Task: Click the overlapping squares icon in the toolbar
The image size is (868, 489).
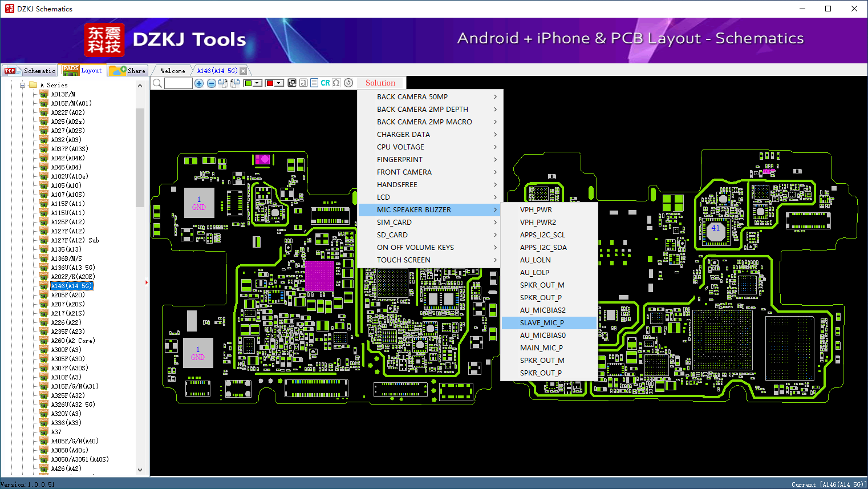Action: coord(292,83)
